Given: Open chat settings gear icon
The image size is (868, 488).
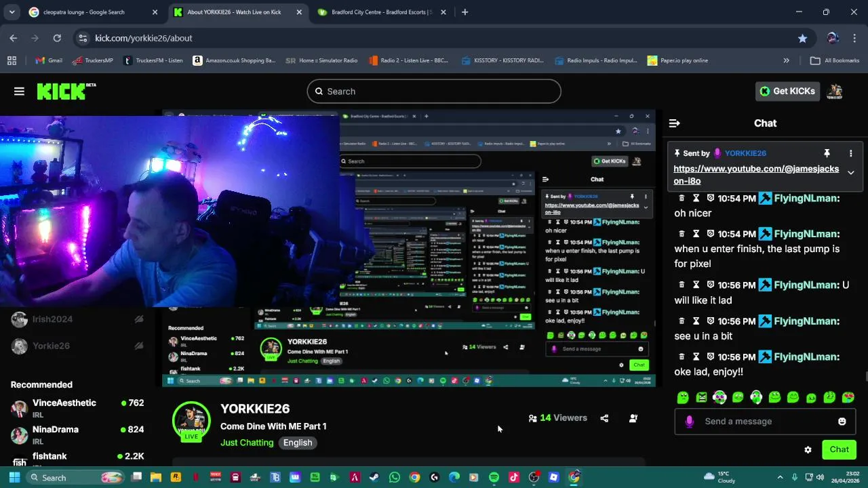Looking at the screenshot, I should [x=808, y=449].
